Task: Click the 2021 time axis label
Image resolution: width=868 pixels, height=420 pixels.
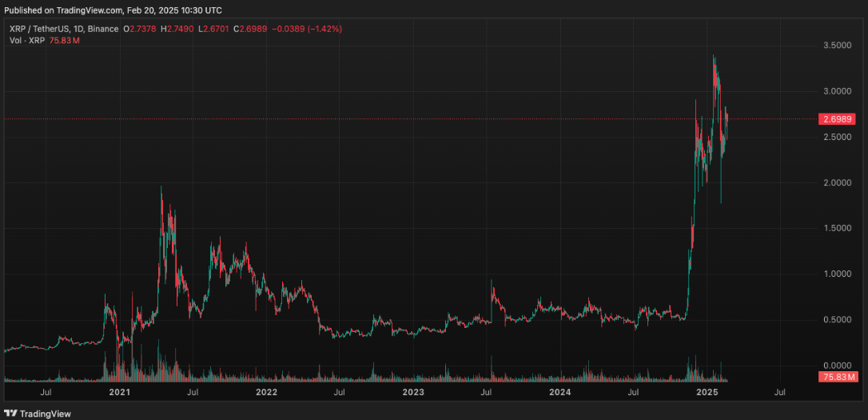Action: [x=119, y=392]
